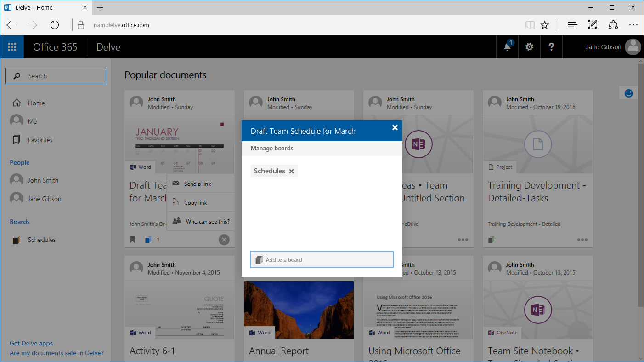Screen dimensions: 644x362
Task: Open the Make a Web Note pen icon
Action: coord(593,25)
